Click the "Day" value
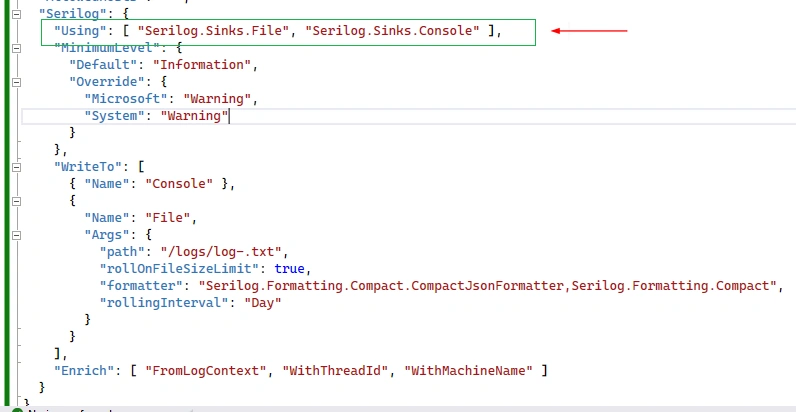Viewport: 796px width, 412px height. (263, 303)
